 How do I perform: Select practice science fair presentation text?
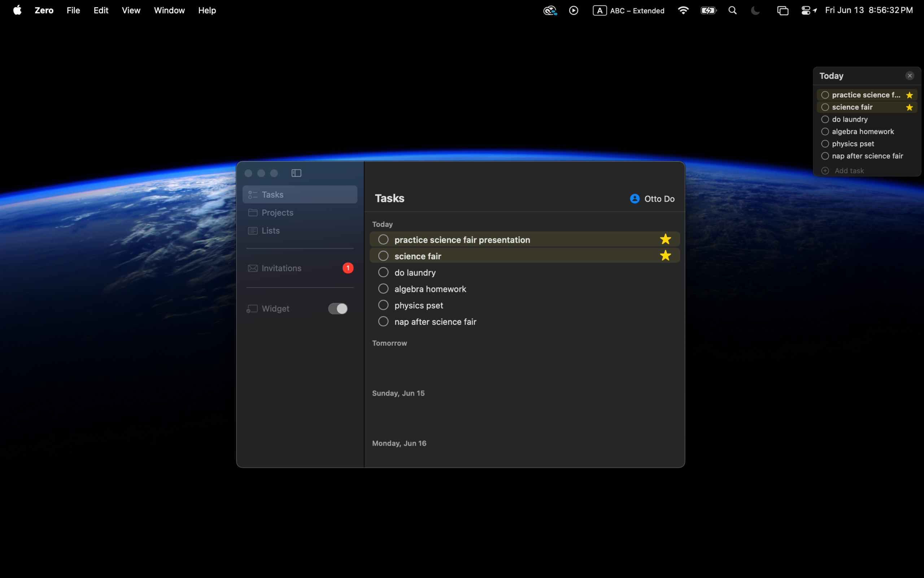pyautogui.click(x=462, y=240)
